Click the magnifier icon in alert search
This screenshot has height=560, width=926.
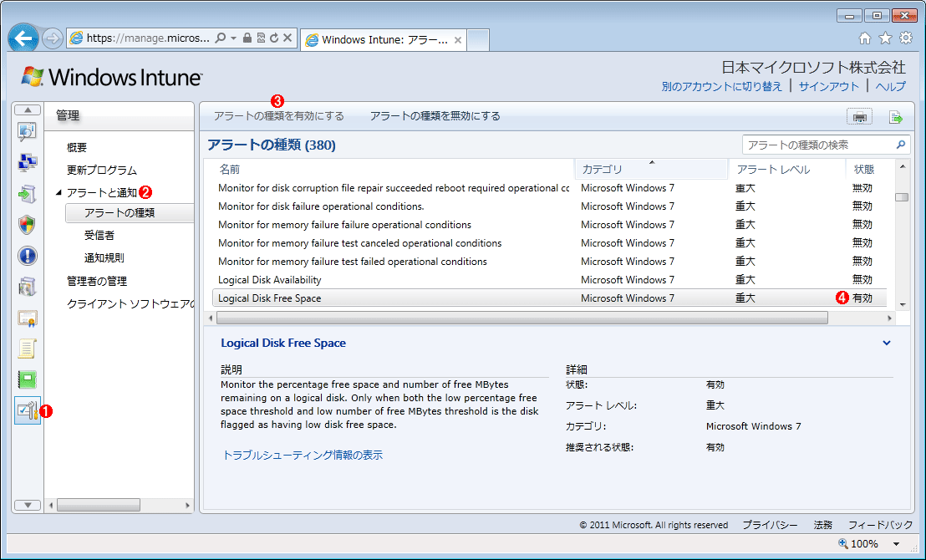(901, 145)
